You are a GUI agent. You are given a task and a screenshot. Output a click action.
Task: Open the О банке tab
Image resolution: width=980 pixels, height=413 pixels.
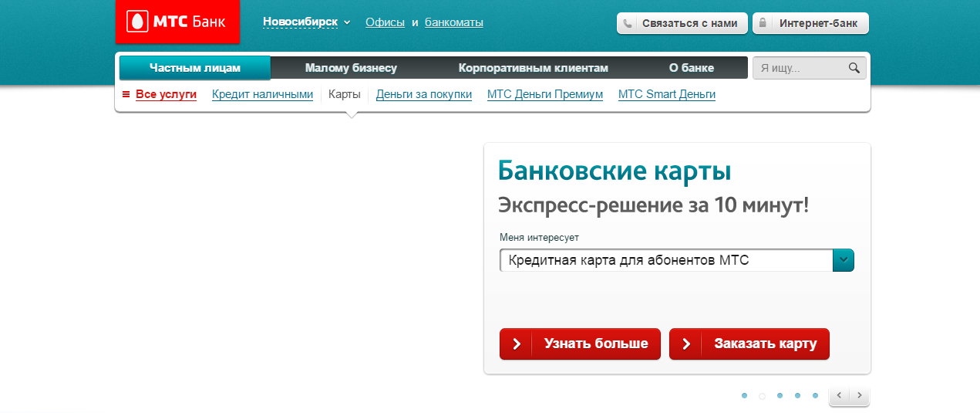point(692,68)
